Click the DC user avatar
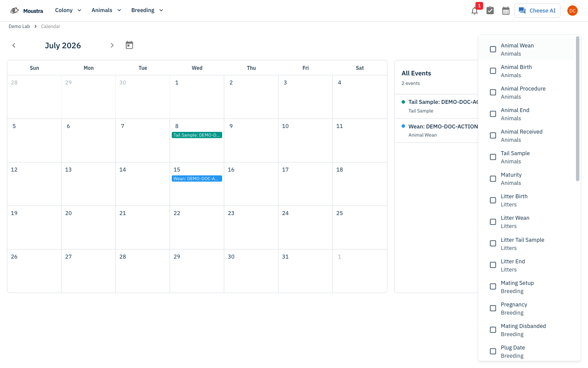 [x=572, y=11]
